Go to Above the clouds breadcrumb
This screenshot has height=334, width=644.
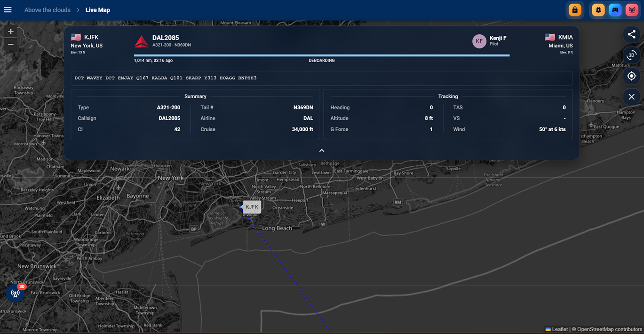click(48, 10)
